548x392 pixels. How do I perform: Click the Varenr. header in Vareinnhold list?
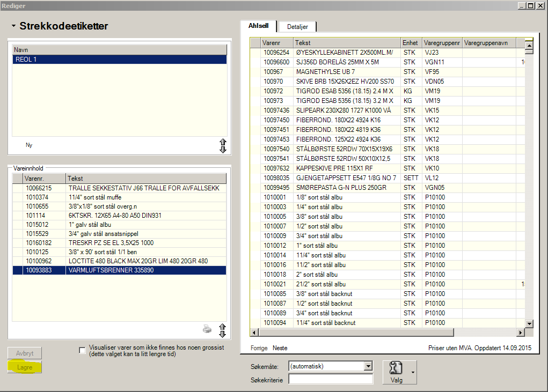(x=44, y=179)
